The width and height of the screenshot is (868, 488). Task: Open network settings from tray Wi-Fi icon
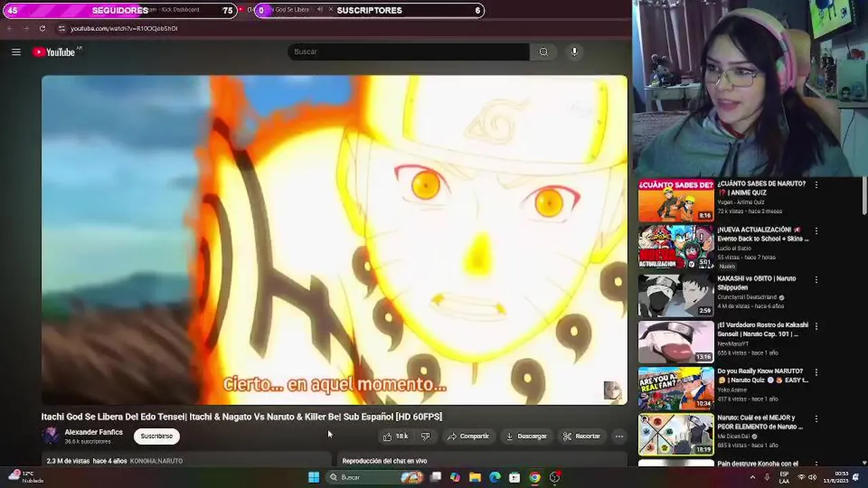[801, 477]
